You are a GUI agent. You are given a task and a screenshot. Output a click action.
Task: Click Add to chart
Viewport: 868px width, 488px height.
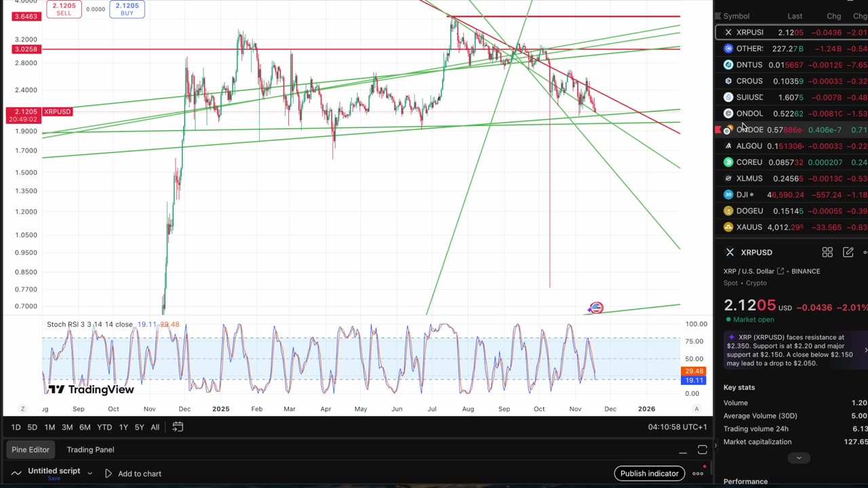132,474
